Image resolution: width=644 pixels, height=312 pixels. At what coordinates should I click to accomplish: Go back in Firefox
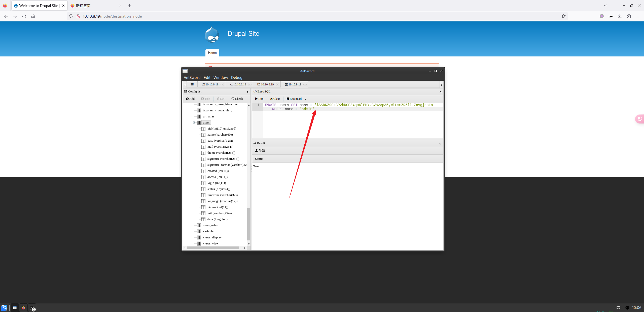click(x=6, y=16)
